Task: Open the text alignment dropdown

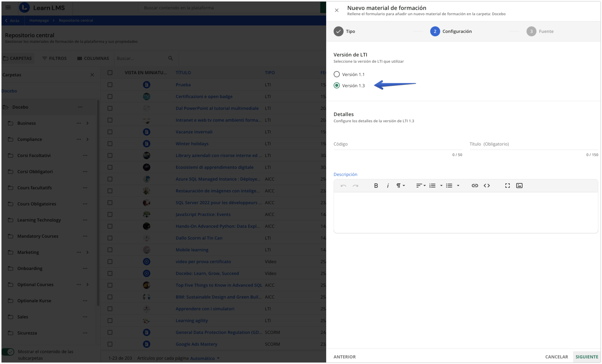Action: (x=421, y=186)
